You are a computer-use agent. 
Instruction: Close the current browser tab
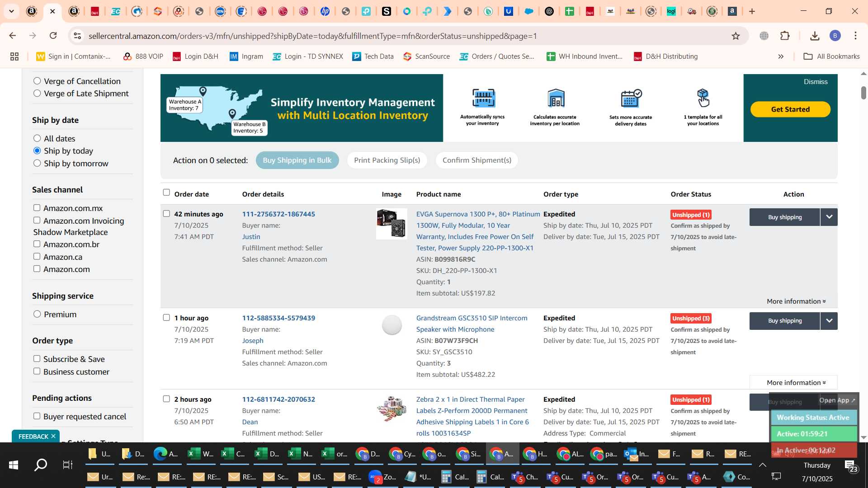coord(53,11)
